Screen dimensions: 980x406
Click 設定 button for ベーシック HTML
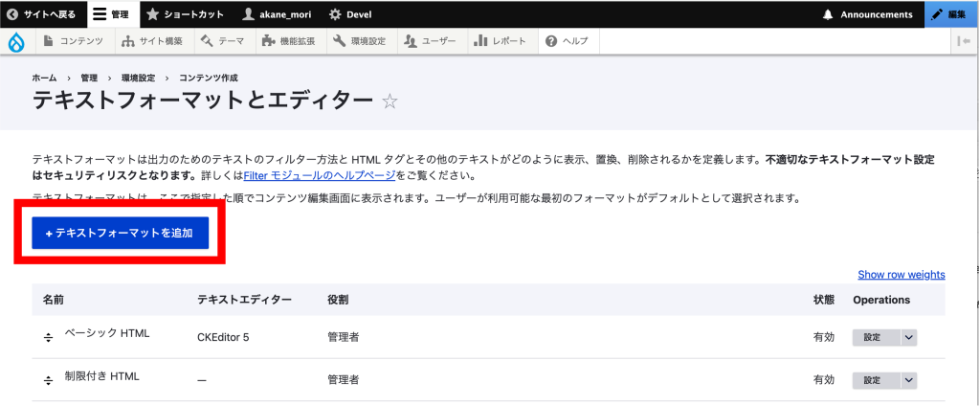874,337
